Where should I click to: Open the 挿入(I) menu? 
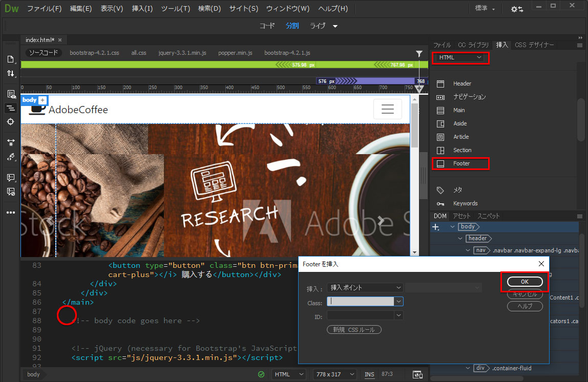pos(142,9)
